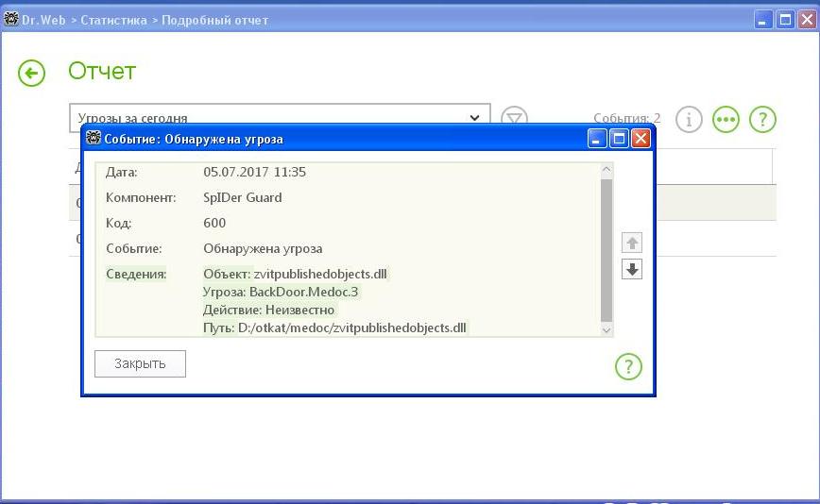Select the SpIDer Guard component value
This screenshot has width=820, height=504.
pos(243,197)
